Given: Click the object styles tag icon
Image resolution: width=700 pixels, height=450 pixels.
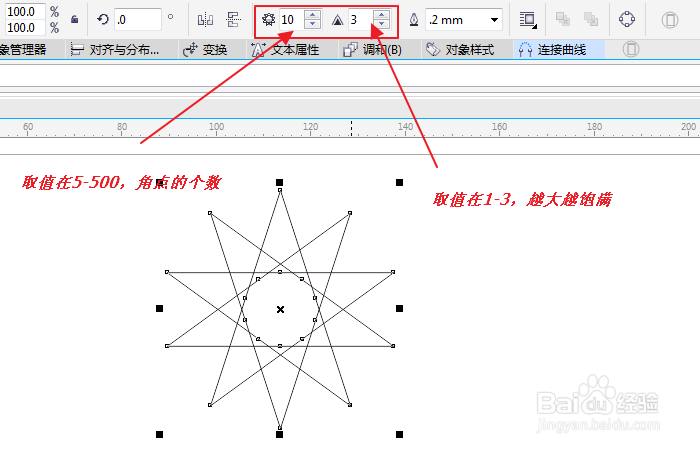Looking at the screenshot, I should tap(433, 50).
